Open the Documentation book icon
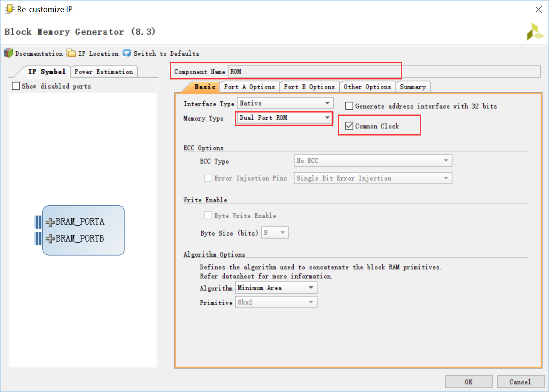549x392 pixels. click(x=8, y=53)
